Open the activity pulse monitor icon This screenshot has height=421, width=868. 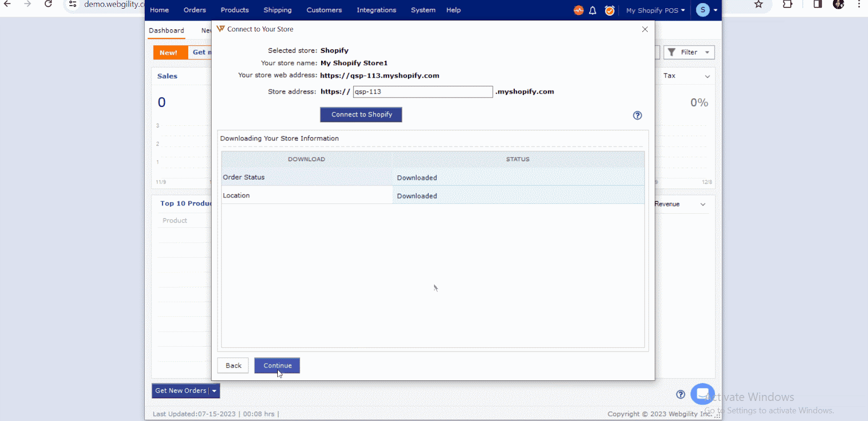pos(578,10)
